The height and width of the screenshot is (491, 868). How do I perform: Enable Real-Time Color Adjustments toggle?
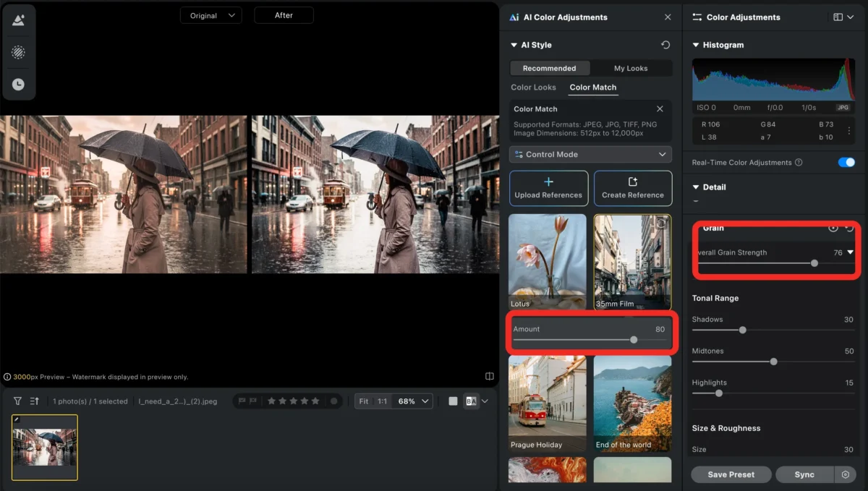pyautogui.click(x=846, y=163)
